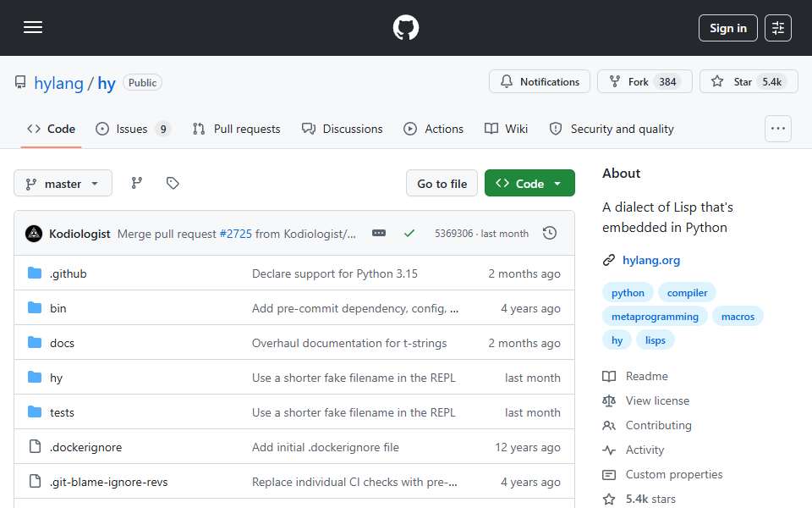Open pull request #2725 link
This screenshot has height=508, width=812.
236,234
